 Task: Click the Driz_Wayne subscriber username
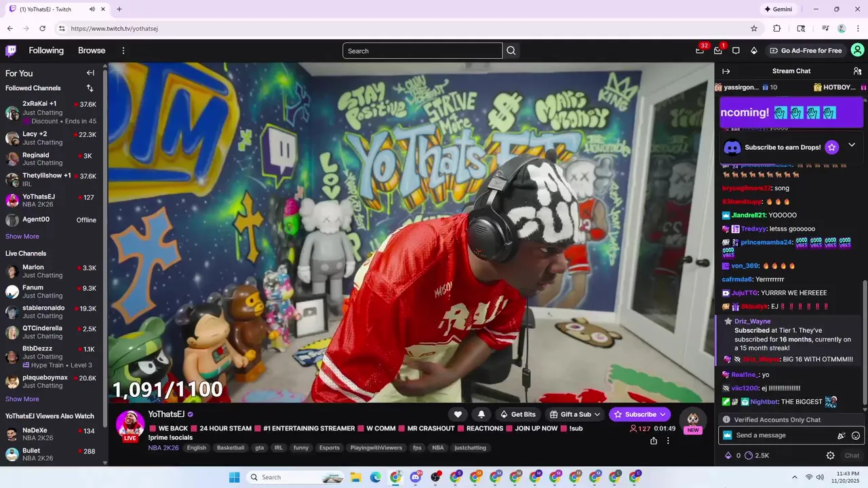click(752, 321)
